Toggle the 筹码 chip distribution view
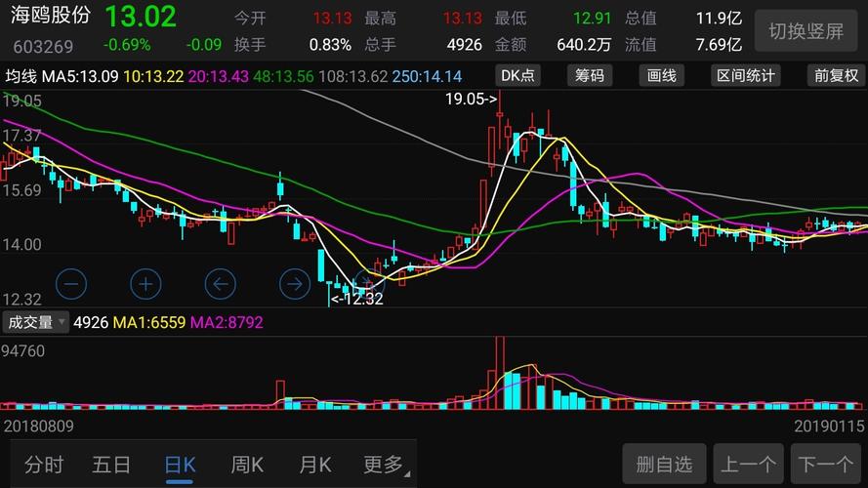Image resolution: width=868 pixels, height=488 pixels. pos(590,76)
